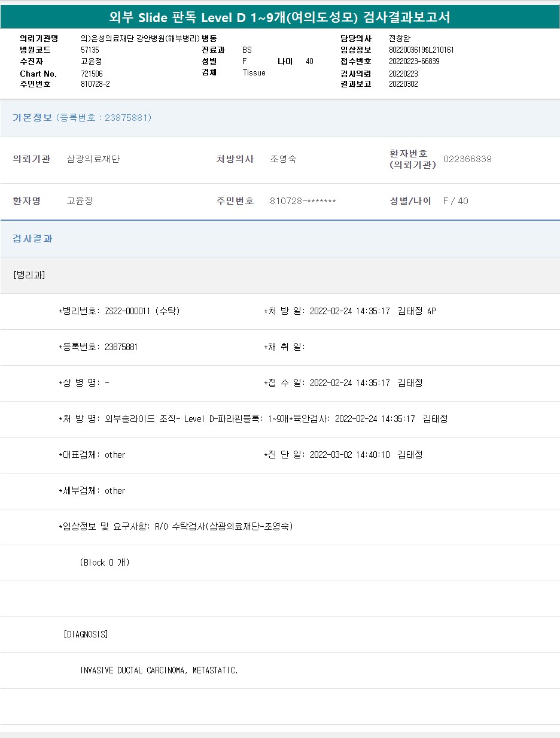This screenshot has height=738, width=560.
Task: Click attending doctor name 전창완
Action: click(399, 38)
